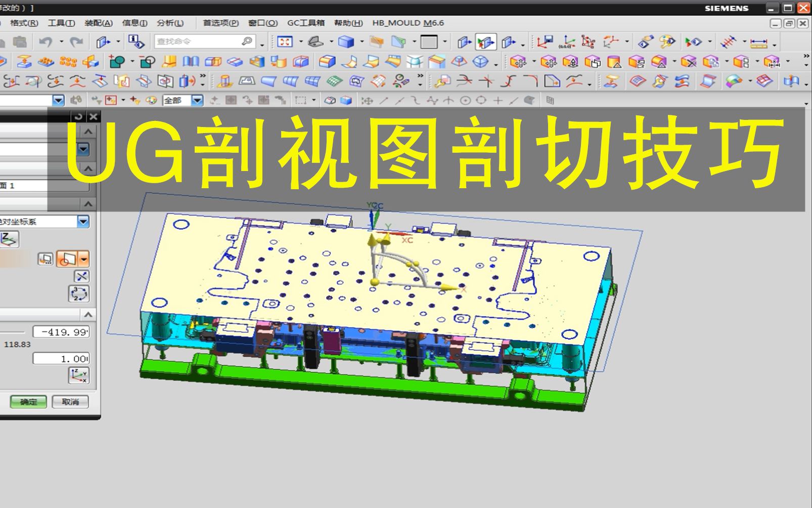Collapse the coordinate system section chevron

pyautogui.click(x=88, y=203)
